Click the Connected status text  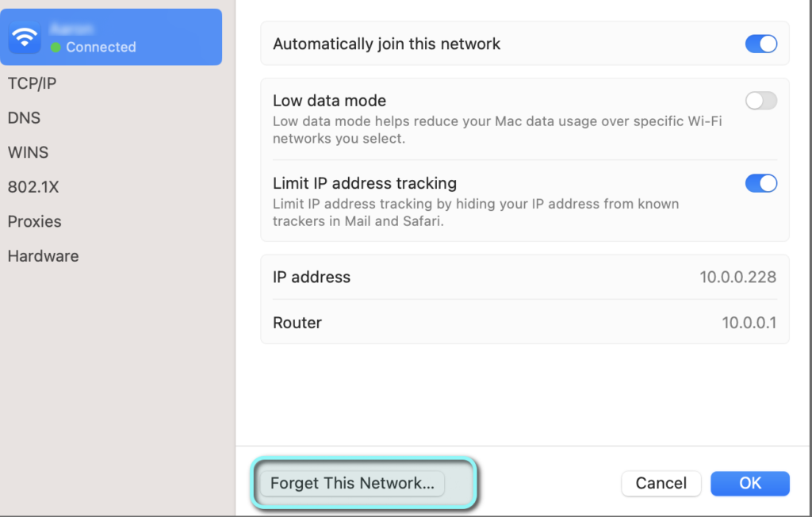pyautogui.click(x=101, y=48)
